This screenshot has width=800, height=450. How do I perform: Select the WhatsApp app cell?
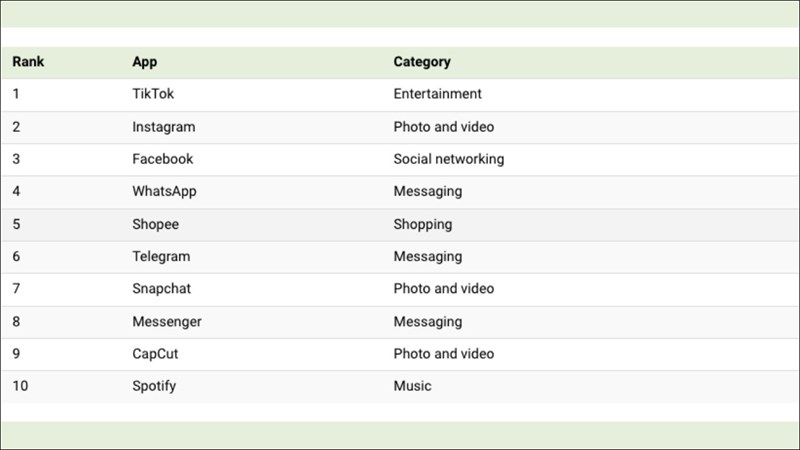[165, 191]
